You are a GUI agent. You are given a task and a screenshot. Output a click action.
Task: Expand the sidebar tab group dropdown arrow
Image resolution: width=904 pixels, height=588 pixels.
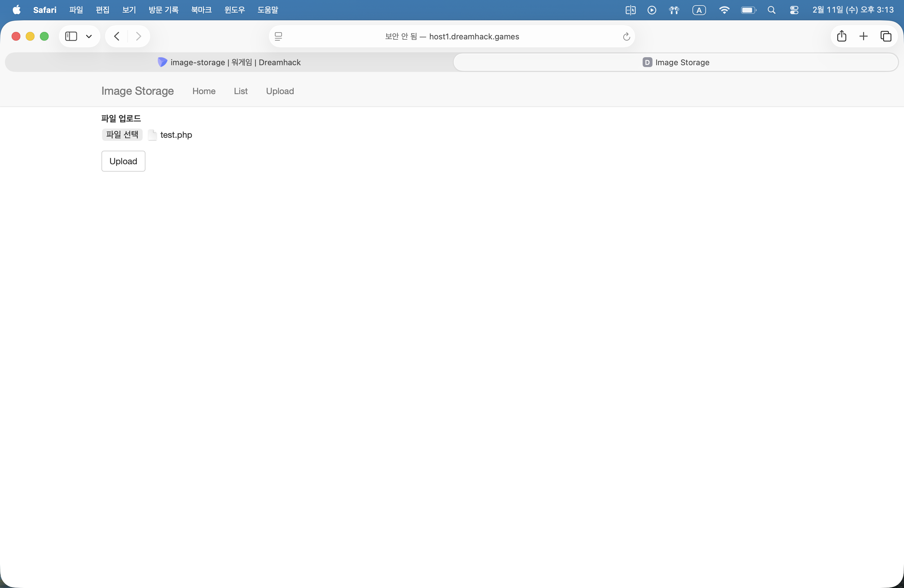(89, 37)
